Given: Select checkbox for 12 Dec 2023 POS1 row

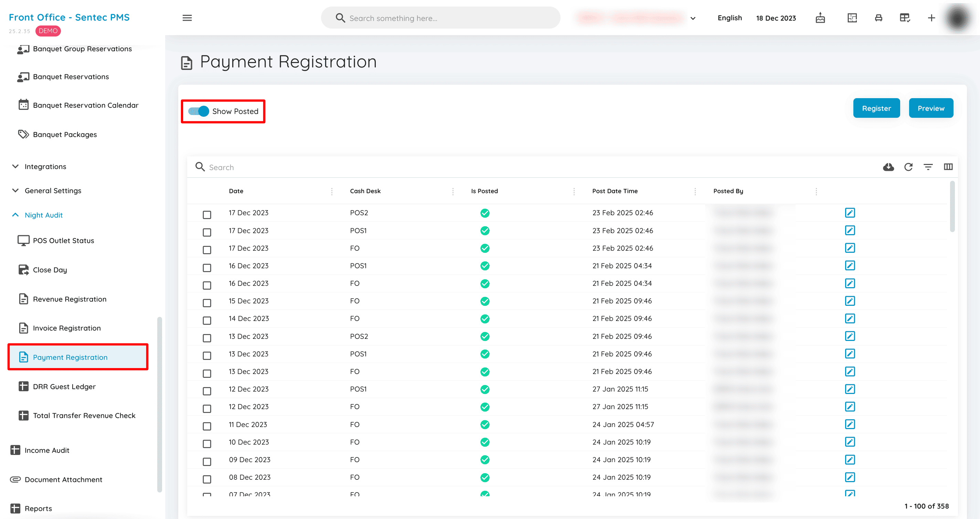Looking at the screenshot, I should pos(207,391).
